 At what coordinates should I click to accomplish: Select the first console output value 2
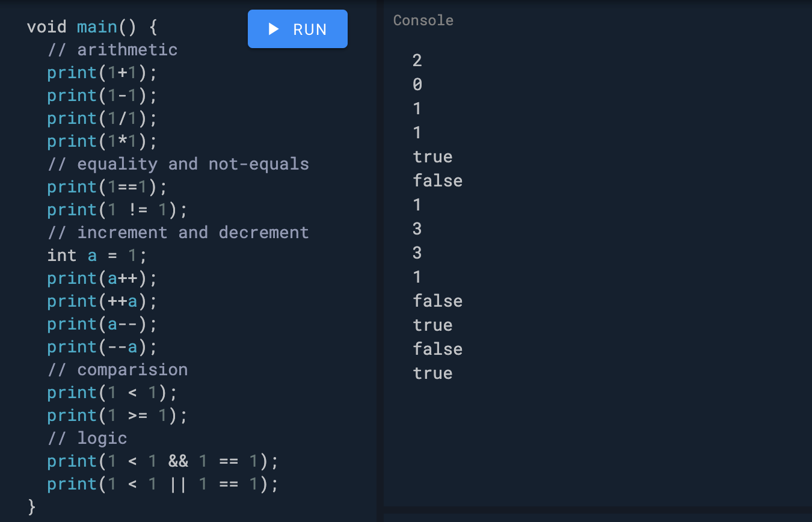(x=417, y=60)
